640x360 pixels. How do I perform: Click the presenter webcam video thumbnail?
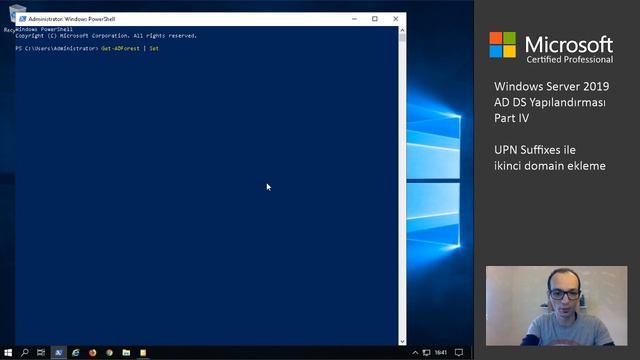click(556, 306)
